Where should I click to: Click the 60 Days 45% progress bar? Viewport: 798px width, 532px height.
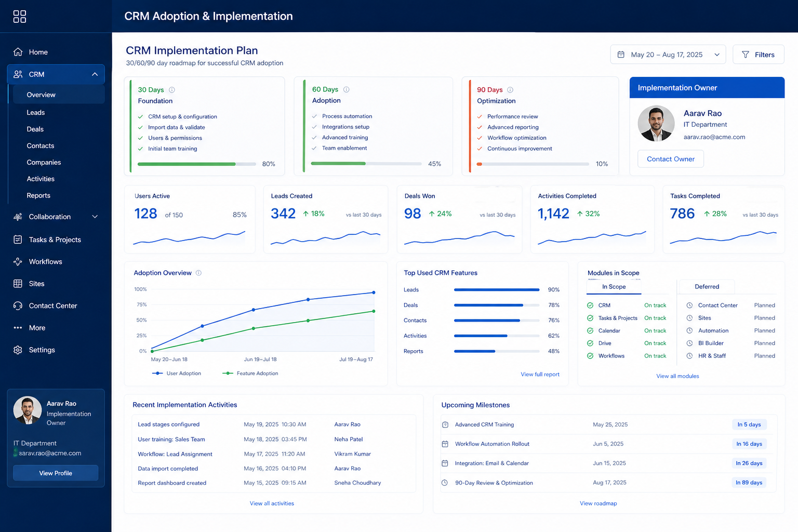(x=366, y=164)
